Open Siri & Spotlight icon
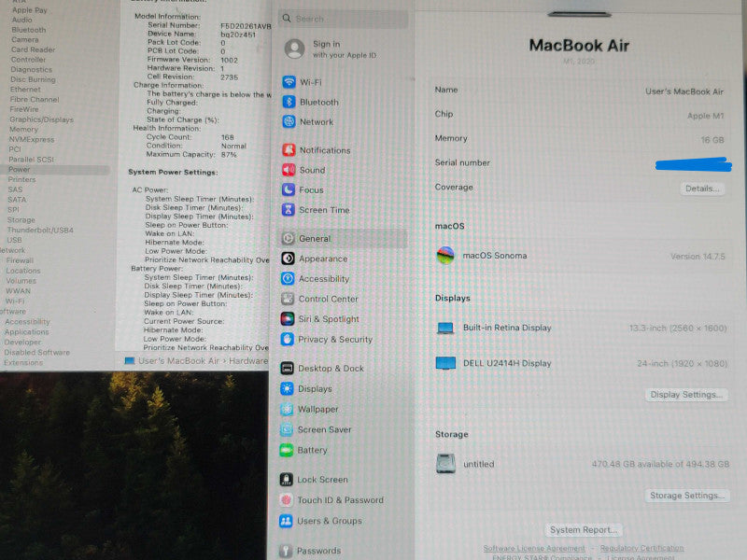 pyautogui.click(x=288, y=318)
